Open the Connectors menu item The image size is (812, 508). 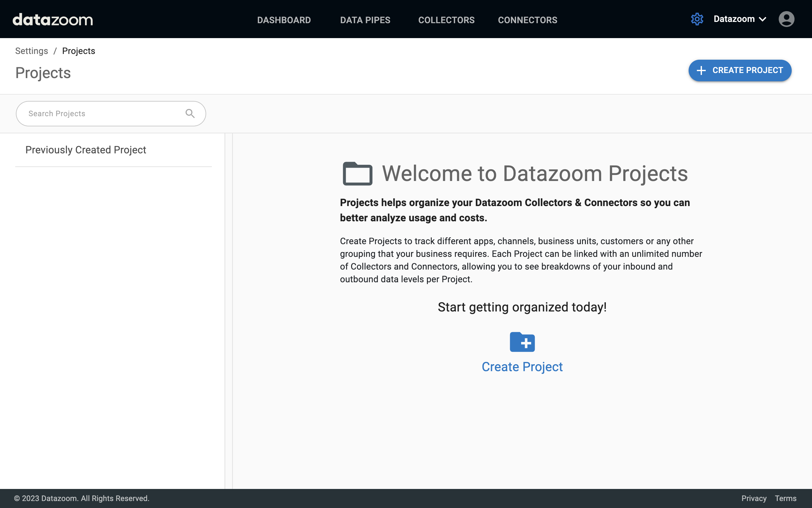pyautogui.click(x=527, y=20)
